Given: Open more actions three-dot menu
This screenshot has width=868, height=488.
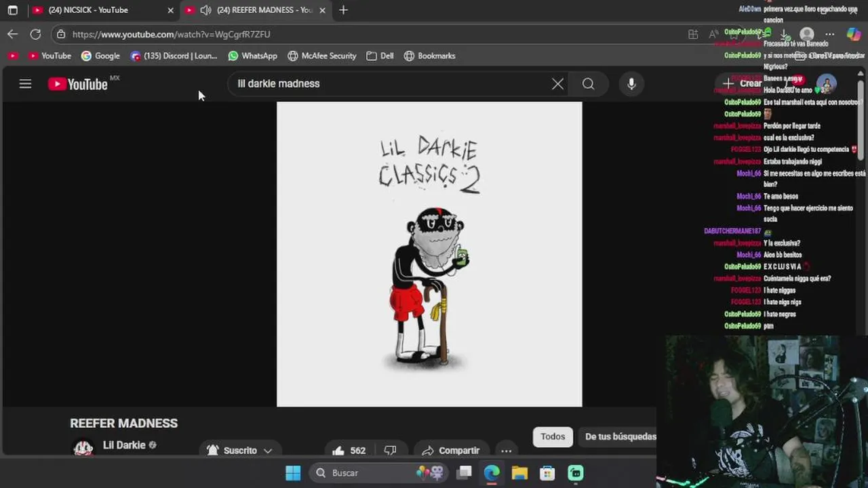Looking at the screenshot, I should click(x=506, y=450).
